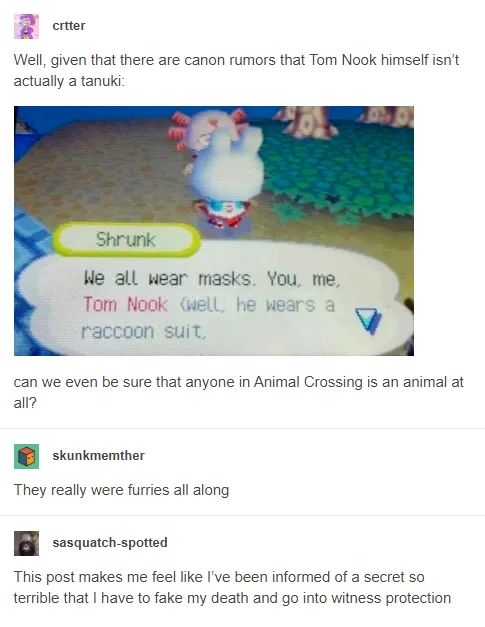Click the blue dialogue advance arrow
Viewport: 485px width, 627px height.
(x=369, y=320)
